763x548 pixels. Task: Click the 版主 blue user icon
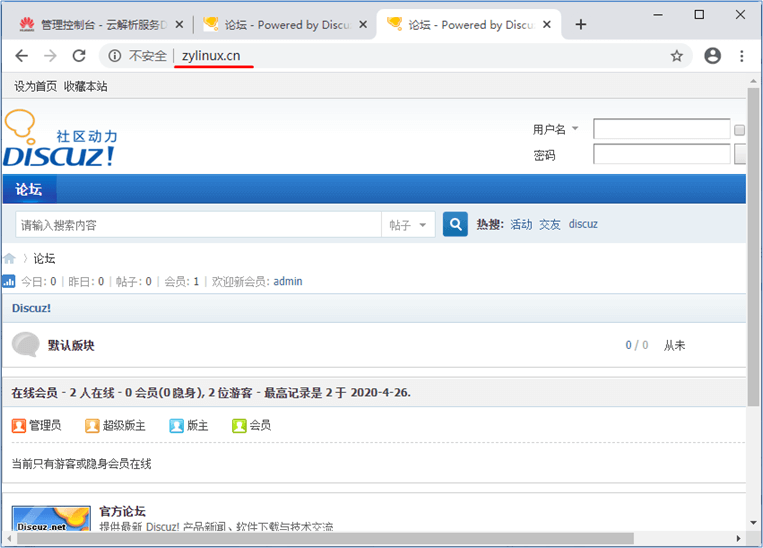[176, 426]
